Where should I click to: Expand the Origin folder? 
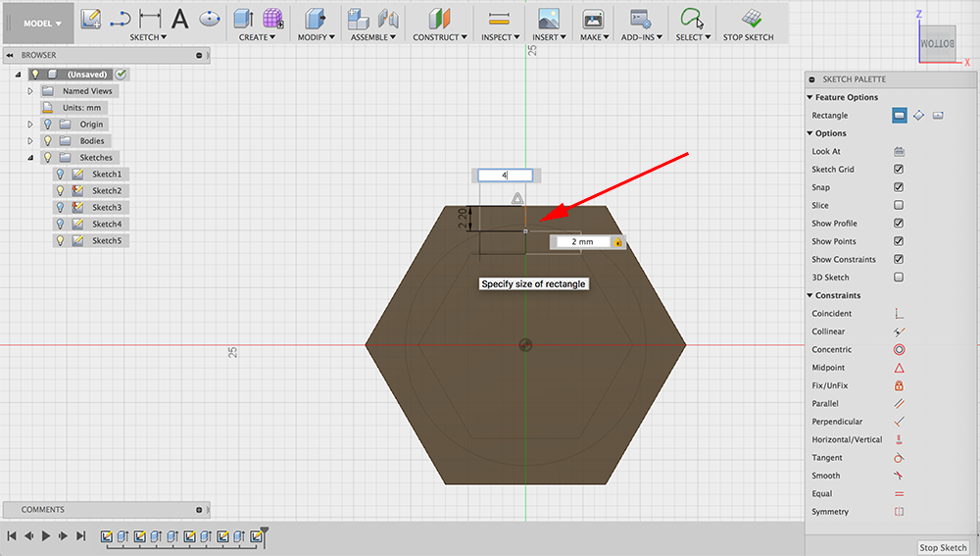[x=29, y=124]
